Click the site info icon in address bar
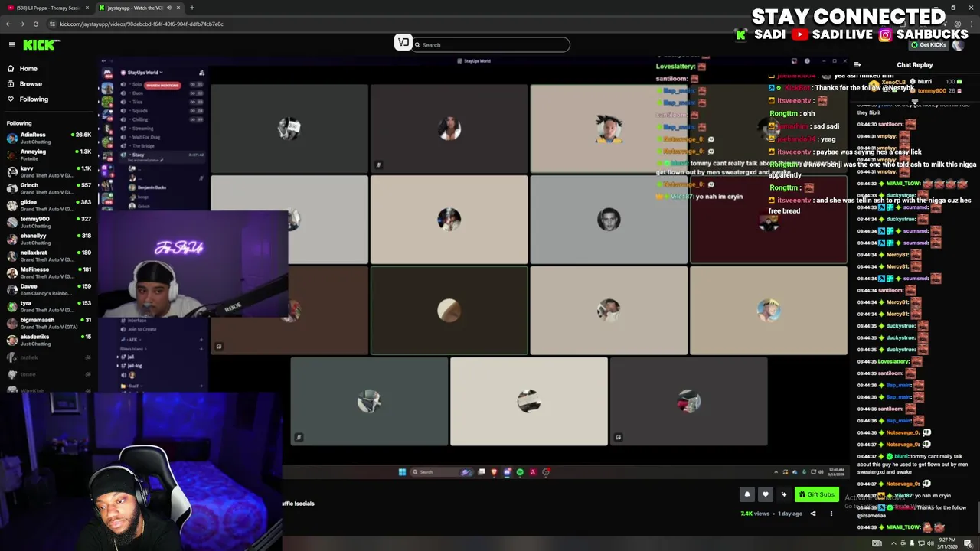The width and height of the screenshot is (980, 551). click(52, 24)
